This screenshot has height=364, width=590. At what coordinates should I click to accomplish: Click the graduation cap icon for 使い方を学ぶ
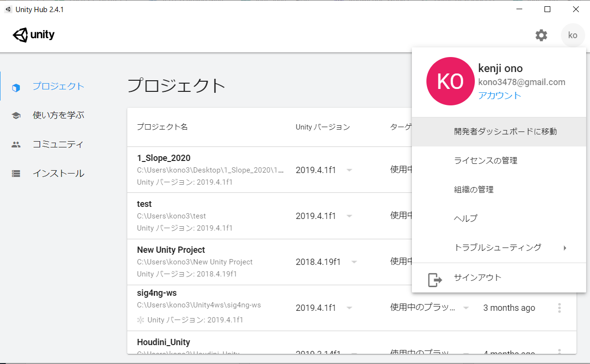[16, 116]
